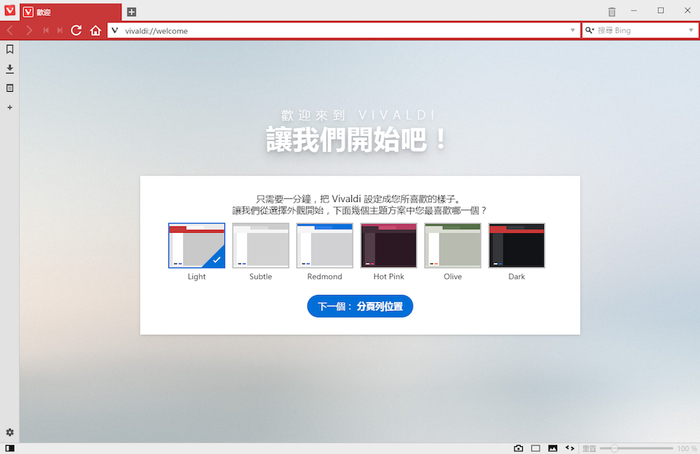Choose the Light theme thumbnail
The width and height of the screenshot is (700, 454).
coord(196,246)
